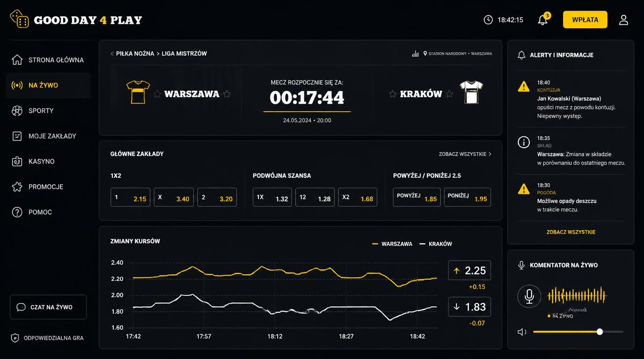Image resolution: width=644 pixels, height=359 pixels.
Task: Click the Liga Mistrzów breadcrumb
Action: point(184,54)
